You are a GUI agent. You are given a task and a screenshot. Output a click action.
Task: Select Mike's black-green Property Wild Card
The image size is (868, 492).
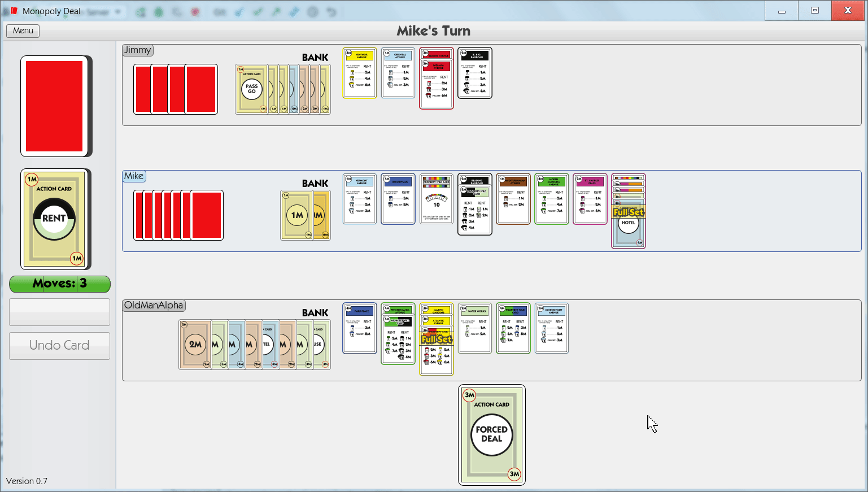click(475, 210)
